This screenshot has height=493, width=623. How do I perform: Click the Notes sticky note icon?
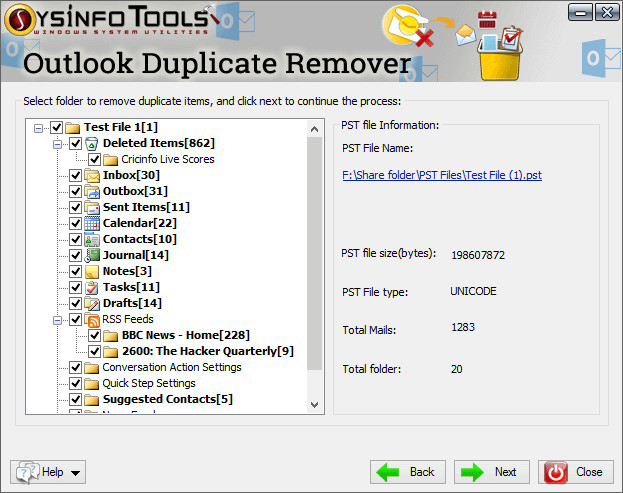point(91,272)
